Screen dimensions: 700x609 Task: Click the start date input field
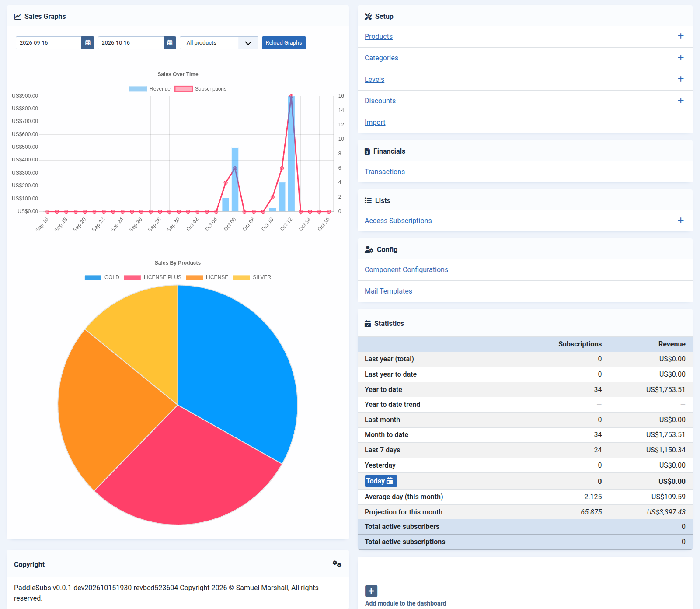49,43
